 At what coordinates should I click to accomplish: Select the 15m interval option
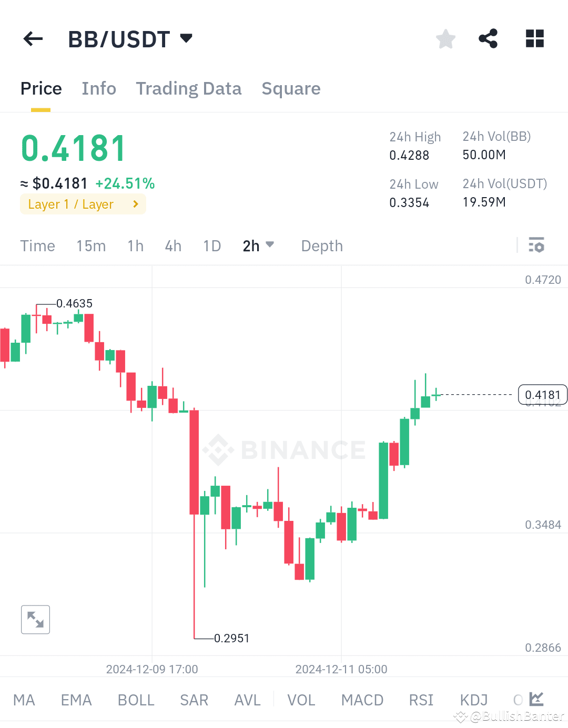(x=91, y=245)
